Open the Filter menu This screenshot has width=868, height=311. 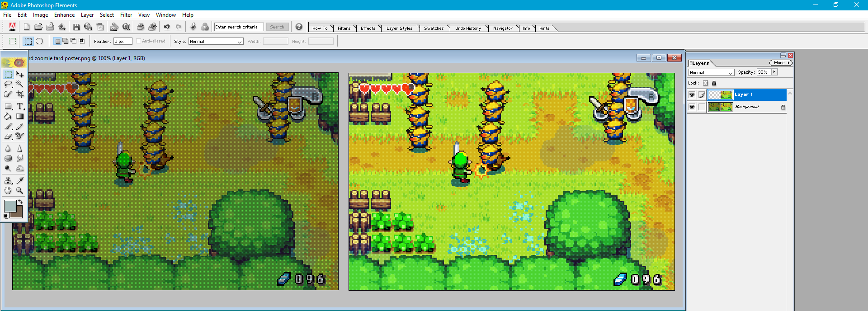126,15
